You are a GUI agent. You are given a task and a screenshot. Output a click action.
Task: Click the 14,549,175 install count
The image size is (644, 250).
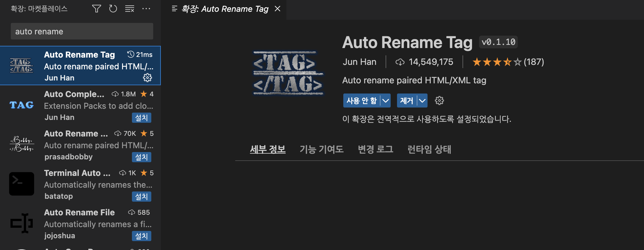(x=424, y=62)
